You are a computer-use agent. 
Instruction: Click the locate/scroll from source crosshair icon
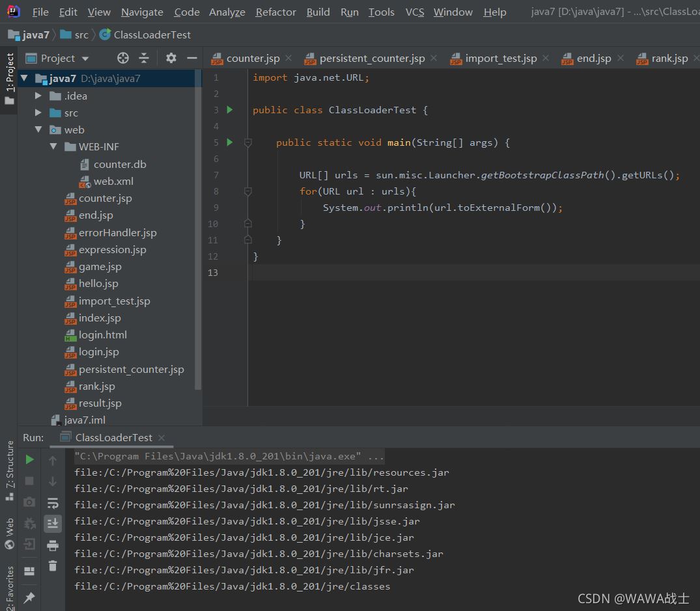click(x=122, y=59)
